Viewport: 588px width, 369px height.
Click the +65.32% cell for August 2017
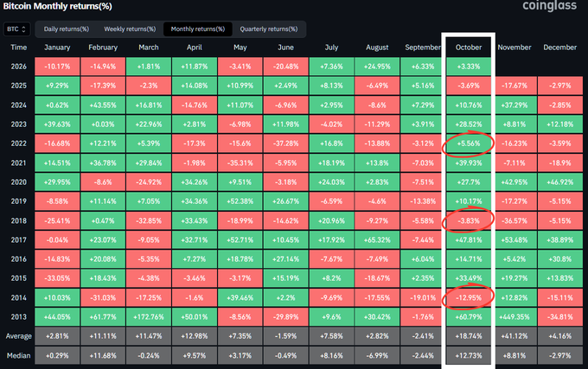(x=377, y=239)
